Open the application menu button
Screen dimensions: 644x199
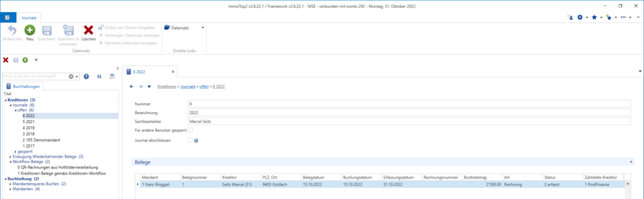coord(8,17)
